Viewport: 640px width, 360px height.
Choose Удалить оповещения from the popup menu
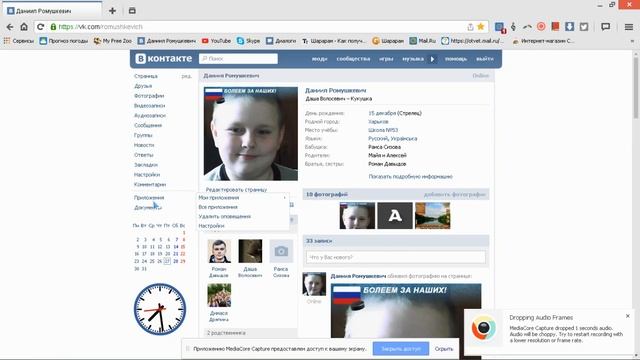224,216
